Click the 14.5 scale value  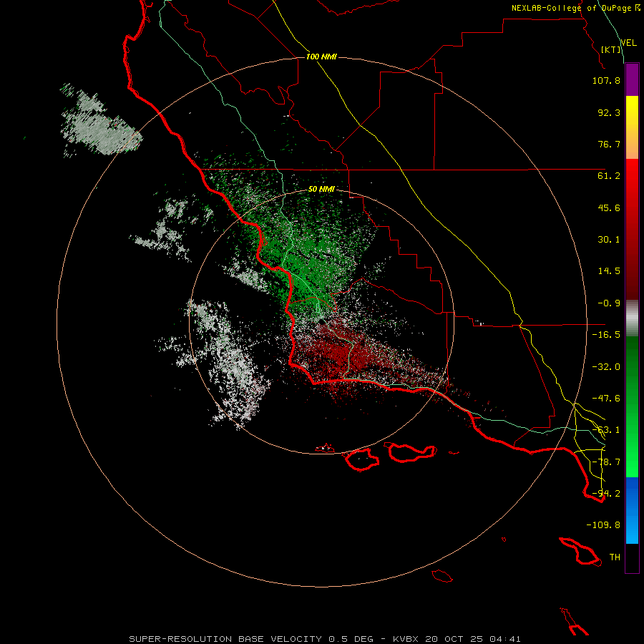[609, 271]
